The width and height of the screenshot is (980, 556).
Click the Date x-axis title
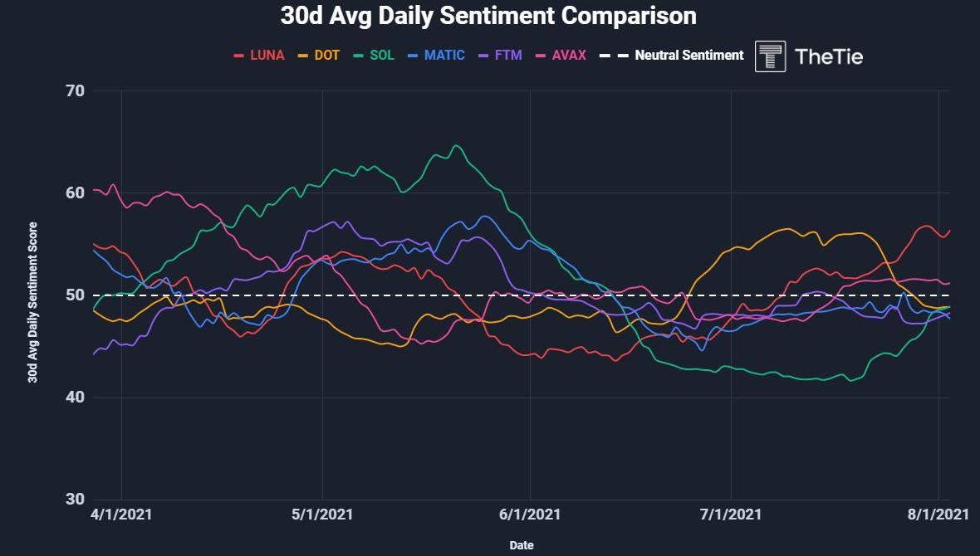[x=522, y=545]
